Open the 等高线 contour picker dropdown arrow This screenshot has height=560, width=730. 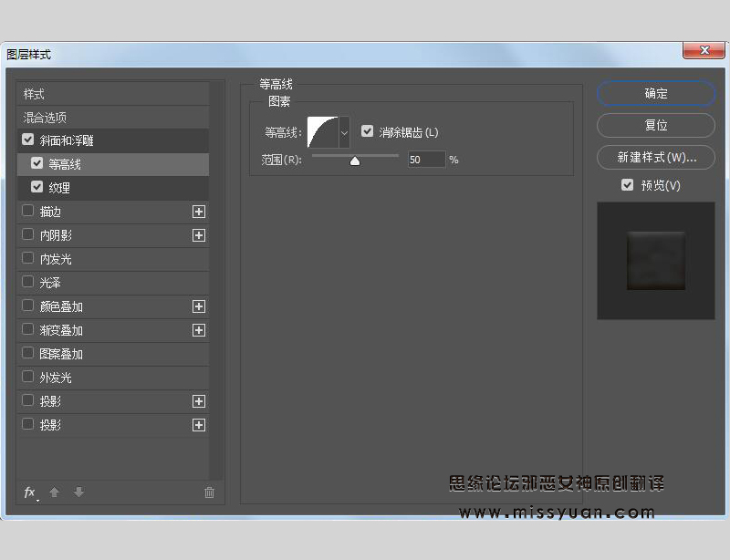point(344,133)
